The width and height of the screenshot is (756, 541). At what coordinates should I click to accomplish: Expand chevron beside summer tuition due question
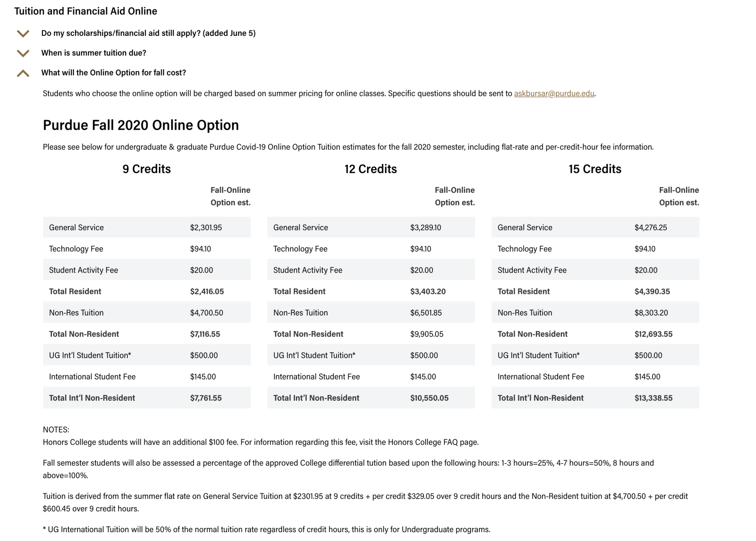click(23, 53)
